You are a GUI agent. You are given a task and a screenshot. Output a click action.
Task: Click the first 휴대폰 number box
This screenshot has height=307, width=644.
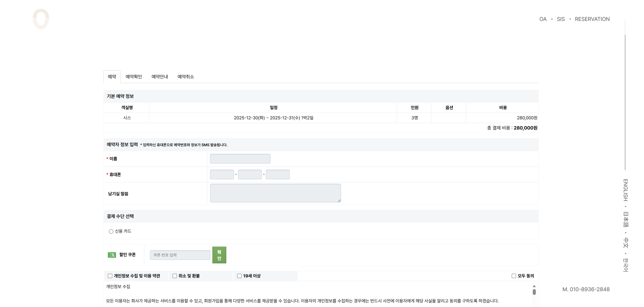[222, 174]
